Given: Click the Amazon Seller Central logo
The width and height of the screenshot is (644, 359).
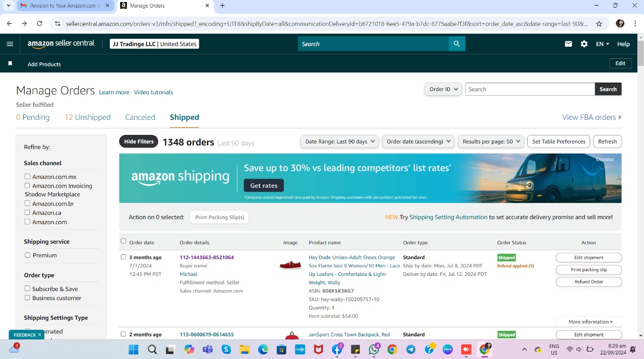Looking at the screenshot, I should pyautogui.click(x=61, y=44).
